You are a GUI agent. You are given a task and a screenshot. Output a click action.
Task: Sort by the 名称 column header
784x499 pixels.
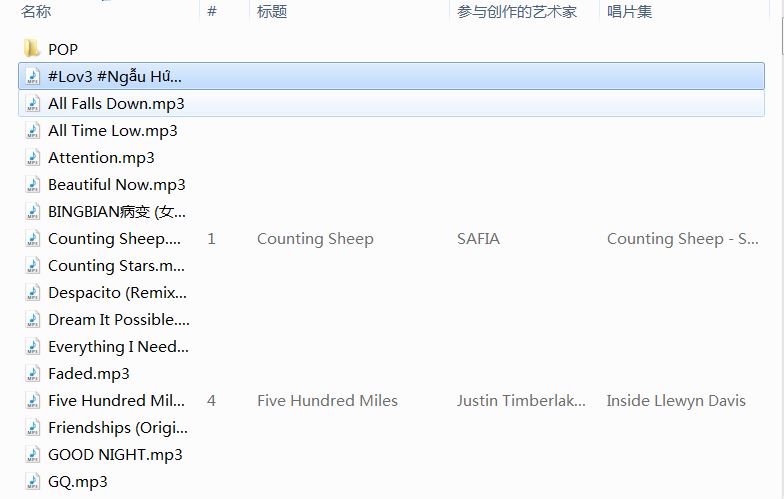(36, 12)
